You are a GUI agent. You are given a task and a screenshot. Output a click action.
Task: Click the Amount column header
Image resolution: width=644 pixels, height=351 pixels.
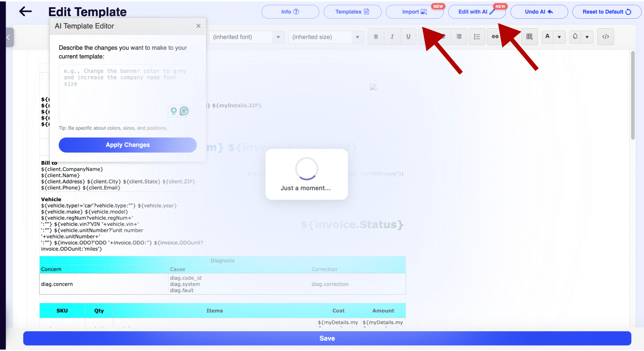coord(383,311)
